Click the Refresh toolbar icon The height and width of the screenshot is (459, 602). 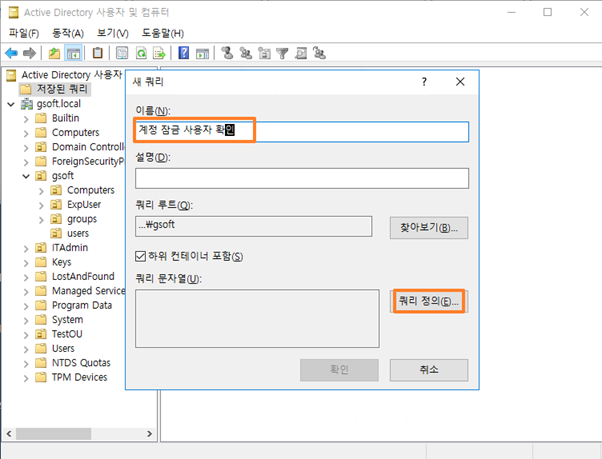[x=141, y=53]
